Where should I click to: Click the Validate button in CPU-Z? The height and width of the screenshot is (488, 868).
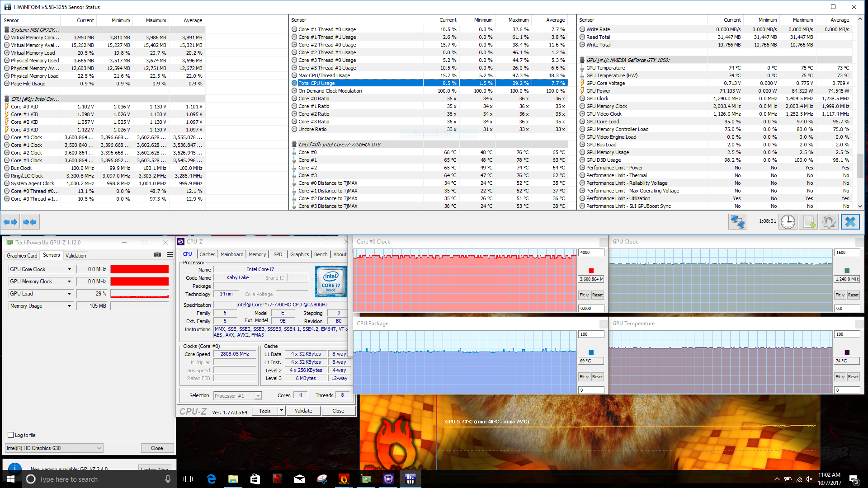pyautogui.click(x=303, y=411)
